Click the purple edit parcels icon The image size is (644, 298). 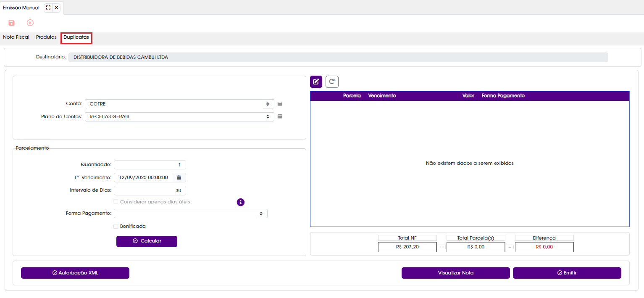[316, 82]
